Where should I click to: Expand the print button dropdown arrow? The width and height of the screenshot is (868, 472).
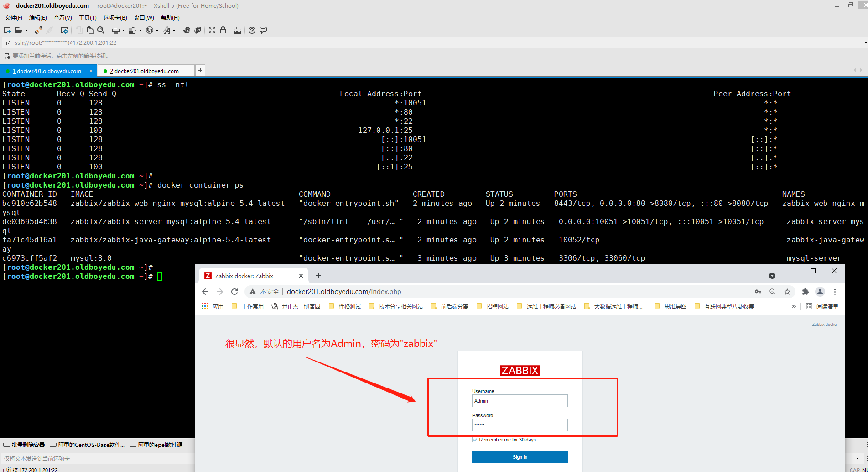[x=123, y=31]
